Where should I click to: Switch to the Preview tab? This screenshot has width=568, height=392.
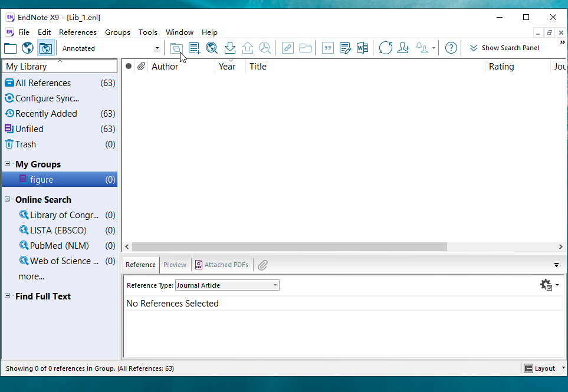pyautogui.click(x=175, y=265)
